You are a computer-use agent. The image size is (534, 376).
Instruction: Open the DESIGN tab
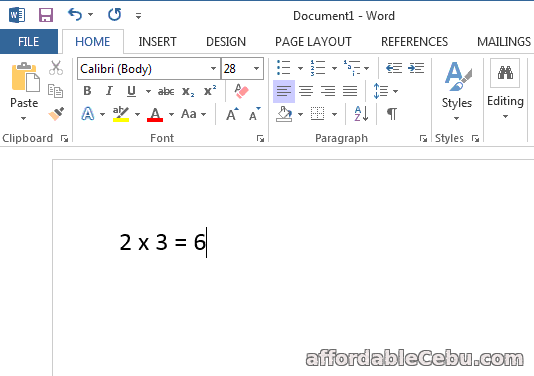coord(226,42)
